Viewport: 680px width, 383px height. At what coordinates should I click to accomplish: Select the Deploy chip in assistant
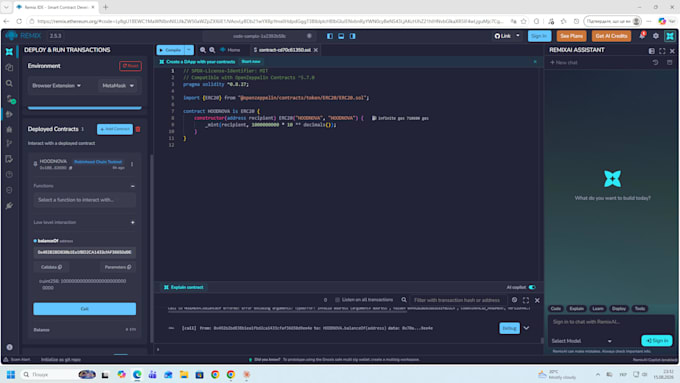[x=619, y=309]
